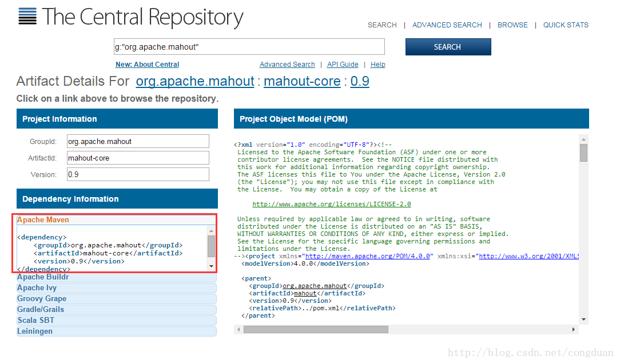Click scroll-up arrow in Maven dependency box

(211, 230)
